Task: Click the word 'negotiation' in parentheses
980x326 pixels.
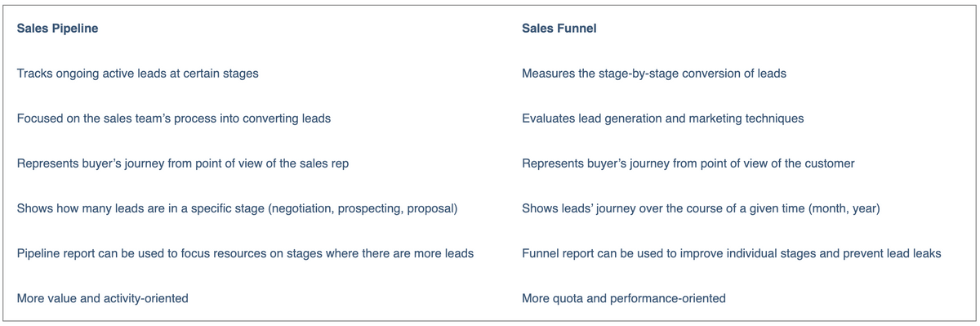Action: (x=304, y=208)
